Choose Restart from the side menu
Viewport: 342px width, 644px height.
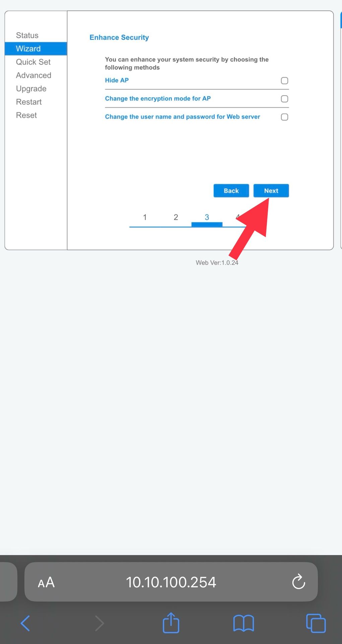(x=29, y=102)
